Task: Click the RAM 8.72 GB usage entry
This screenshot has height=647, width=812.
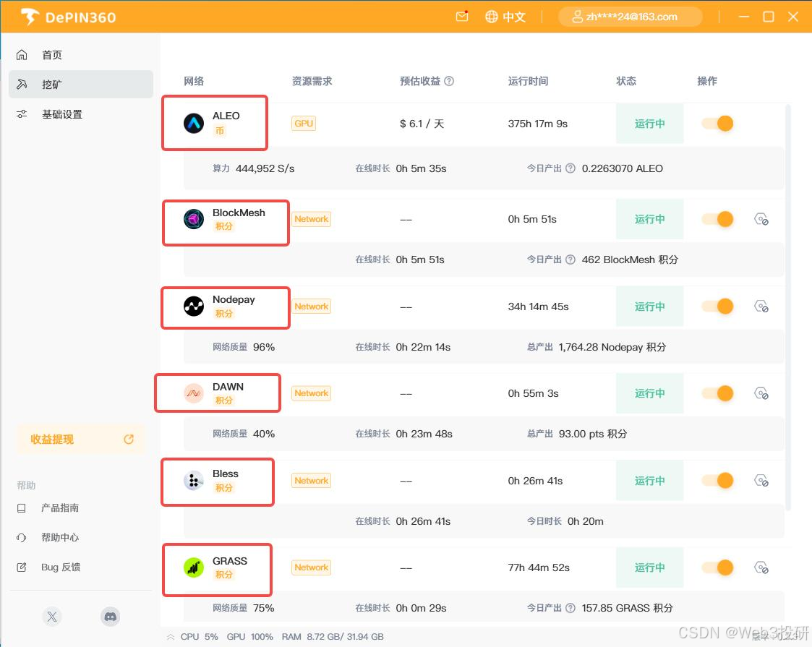Action: [x=333, y=637]
